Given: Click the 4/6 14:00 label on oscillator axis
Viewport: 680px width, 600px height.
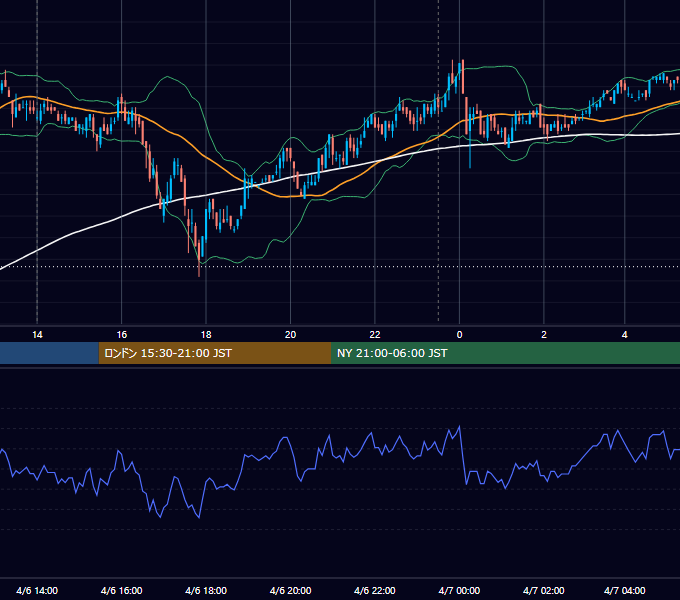Looking at the screenshot, I should (x=37, y=590).
